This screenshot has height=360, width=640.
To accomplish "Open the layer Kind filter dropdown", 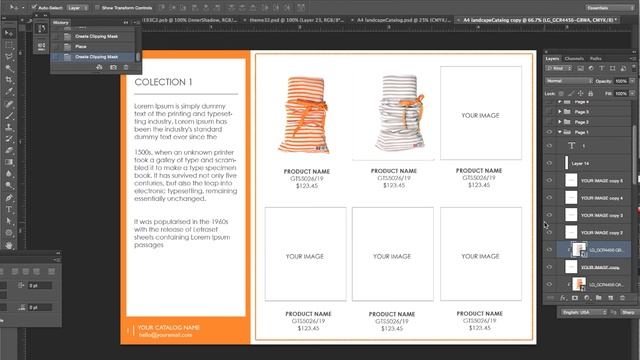I will coord(559,69).
